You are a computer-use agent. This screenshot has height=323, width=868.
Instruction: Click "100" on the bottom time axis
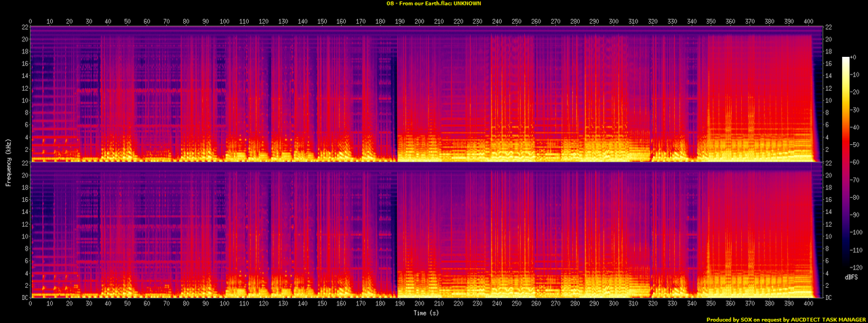[x=224, y=305]
